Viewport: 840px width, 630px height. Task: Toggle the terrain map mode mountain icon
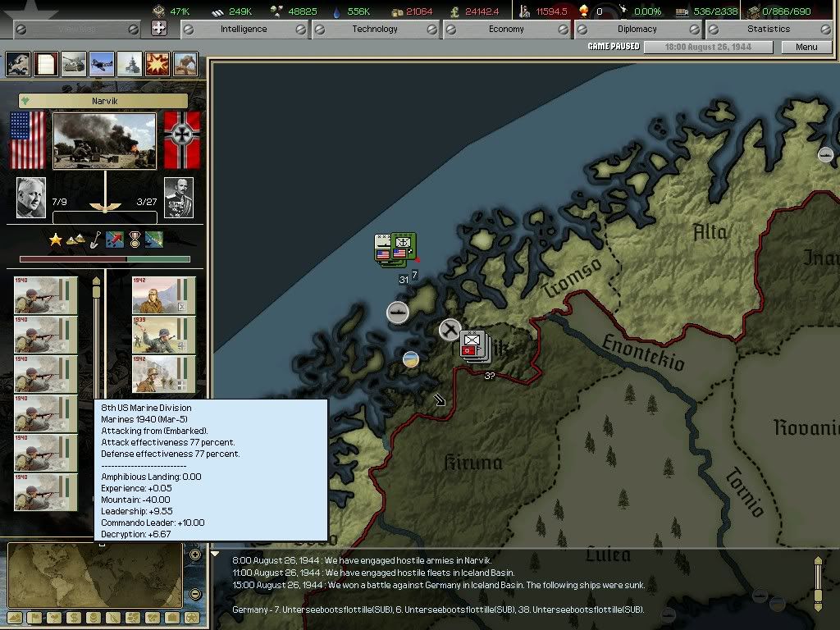13,618
